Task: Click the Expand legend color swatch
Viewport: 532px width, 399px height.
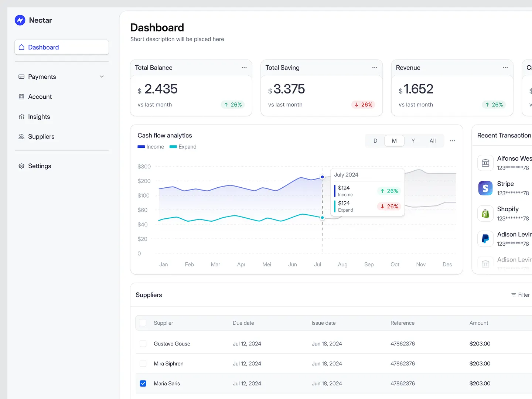Action: (173, 147)
